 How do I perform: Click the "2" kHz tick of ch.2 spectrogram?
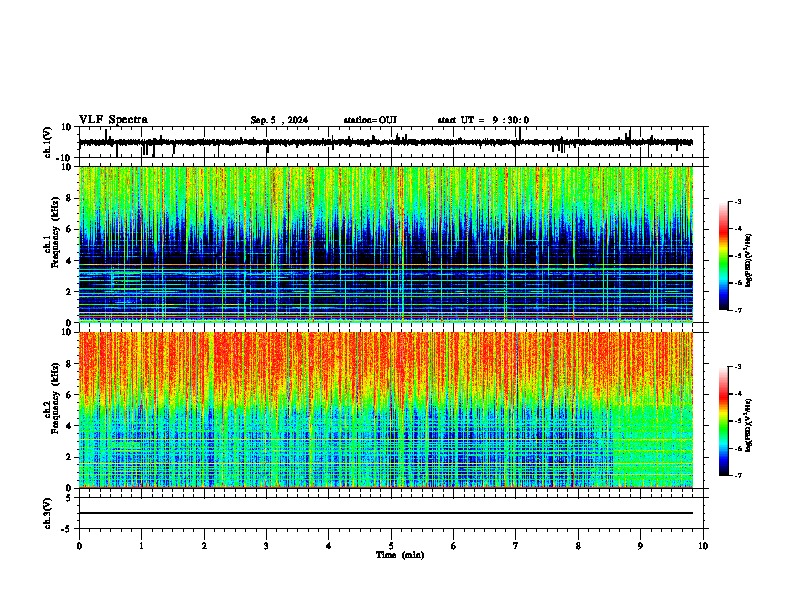click(70, 457)
